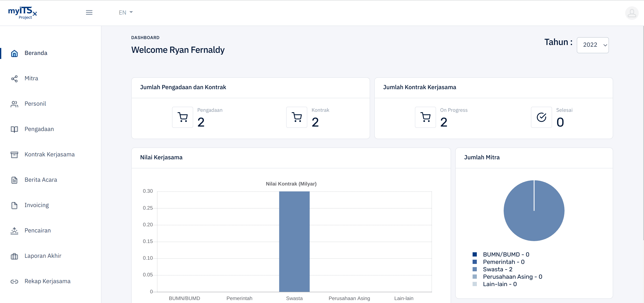
Task: Click the Kontrak Kerjasama archive icon
Action: [x=14, y=155]
